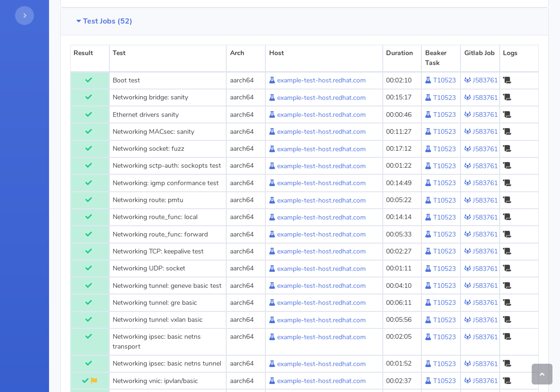Image resolution: width=560 pixels, height=392 pixels.
Task: Open logs for Networking route_func: local
Action: (507, 217)
